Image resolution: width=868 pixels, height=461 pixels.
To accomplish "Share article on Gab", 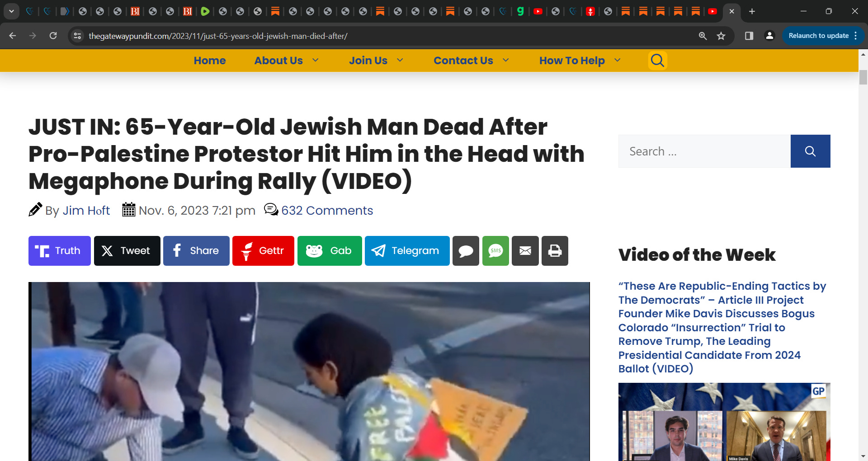I will (x=330, y=251).
